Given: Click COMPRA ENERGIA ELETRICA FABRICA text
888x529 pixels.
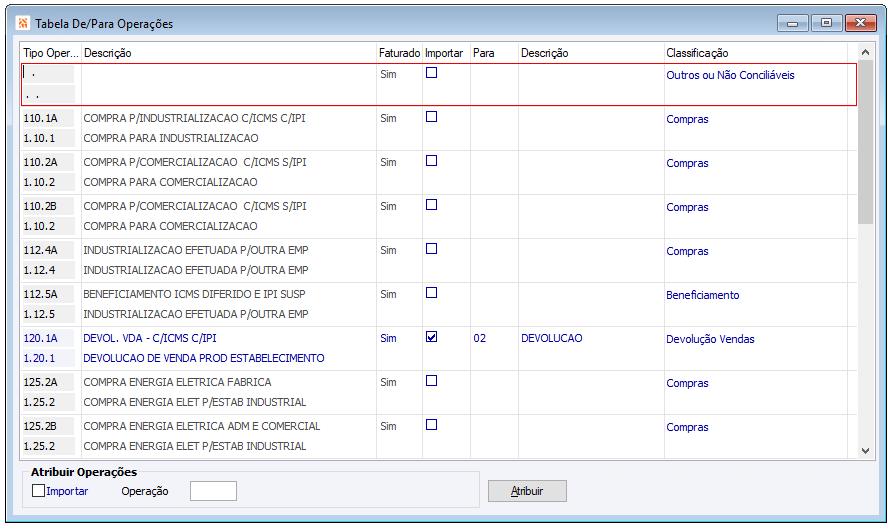Looking at the screenshot, I should (x=177, y=382).
